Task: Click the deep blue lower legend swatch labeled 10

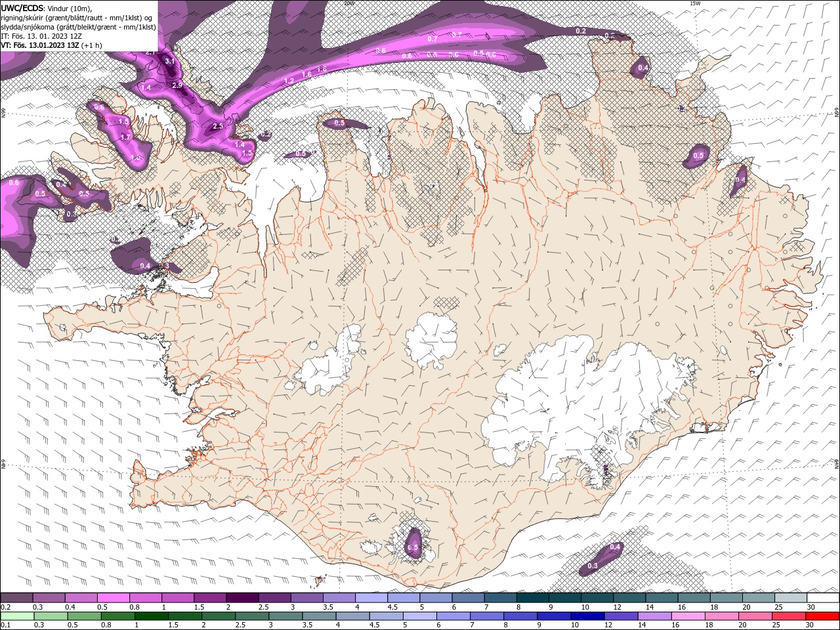Action: [587, 616]
